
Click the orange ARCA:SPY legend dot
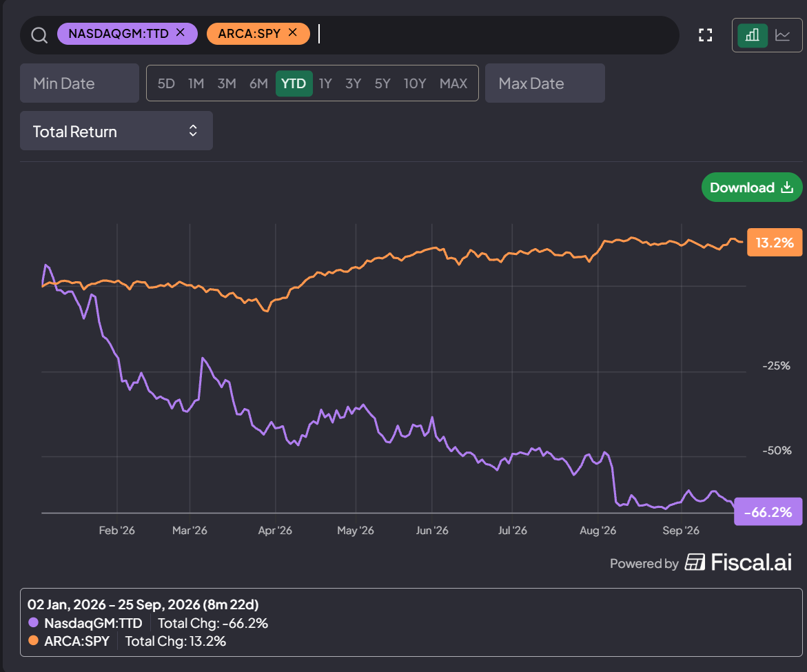pyautogui.click(x=34, y=640)
